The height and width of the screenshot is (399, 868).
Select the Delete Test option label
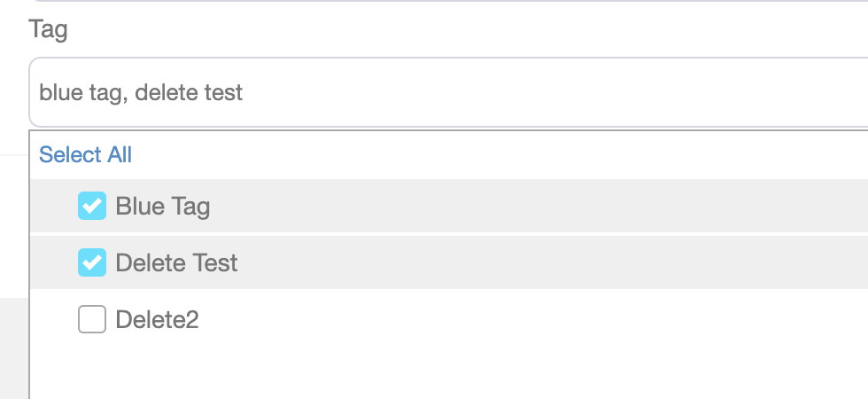point(177,262)
